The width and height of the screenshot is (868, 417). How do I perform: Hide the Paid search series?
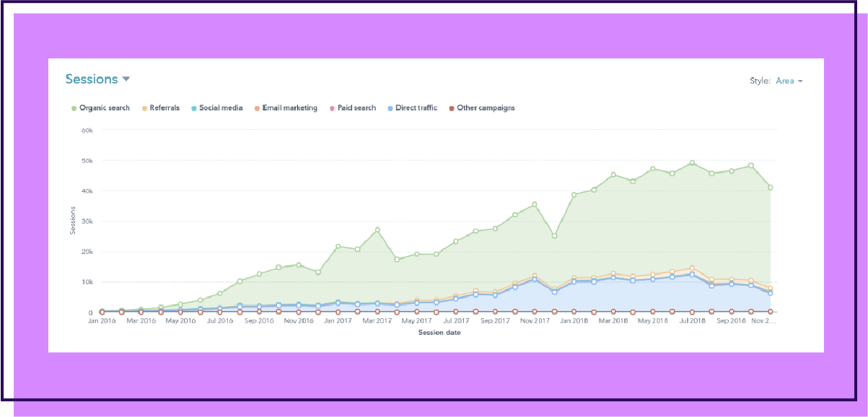[356, 108]
